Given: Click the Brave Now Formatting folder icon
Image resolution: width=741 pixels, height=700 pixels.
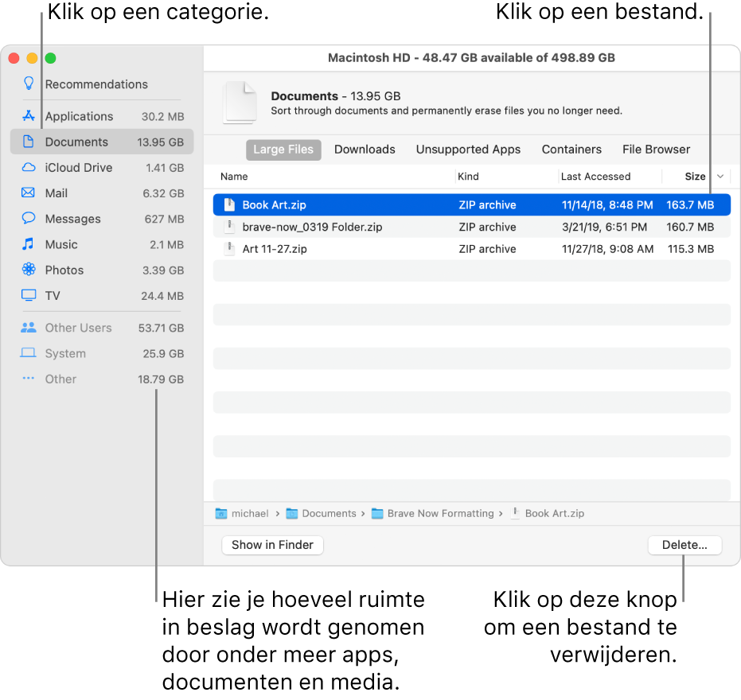Looking at the screenshot, I should coord(377,513).
